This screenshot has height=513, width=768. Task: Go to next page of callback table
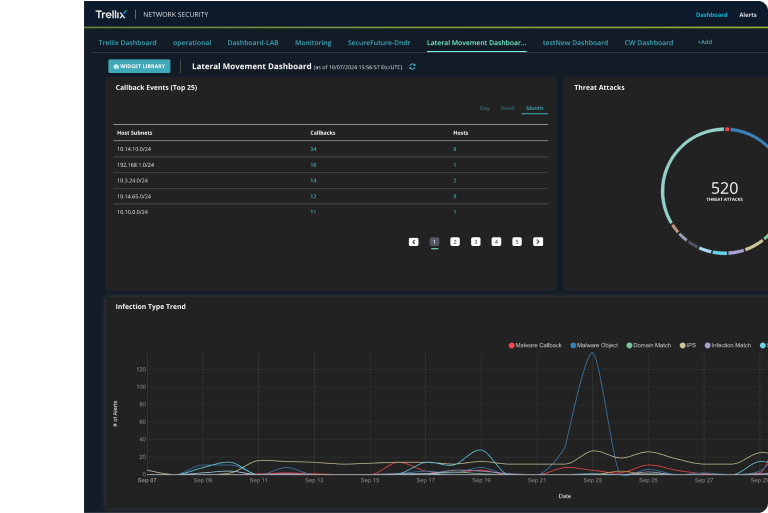tap(538, 242)
